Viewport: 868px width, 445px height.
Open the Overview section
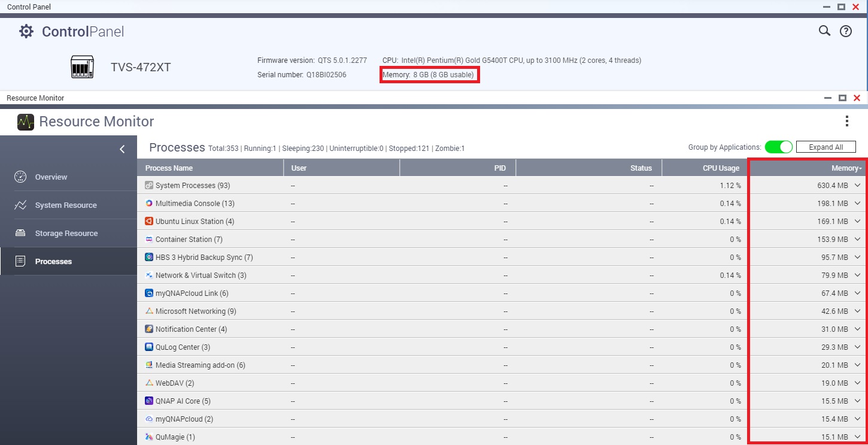[x=68, y=177]
